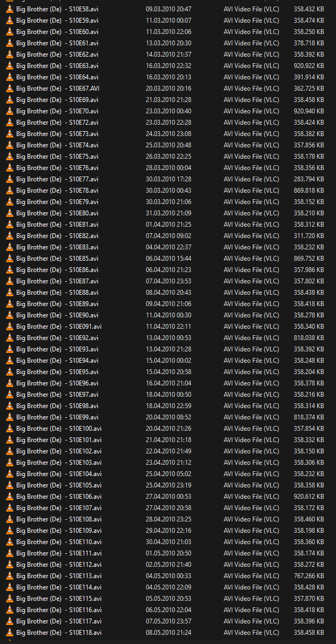Select file name Big Brother (De) - S10E102.avi
Image resolution: width=336 pixels, height=644 pixels.
pos(59,451)
